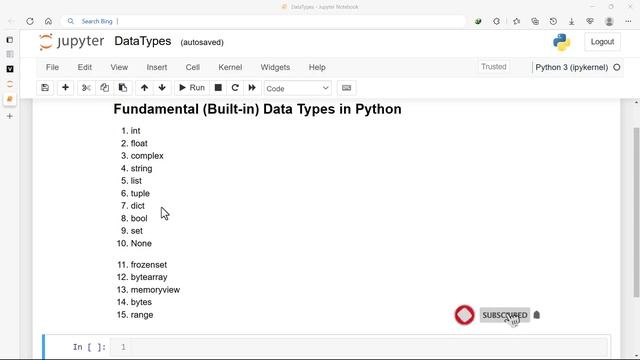Move the selected cell up
640x360 pixels.
(x=144, y=88)
